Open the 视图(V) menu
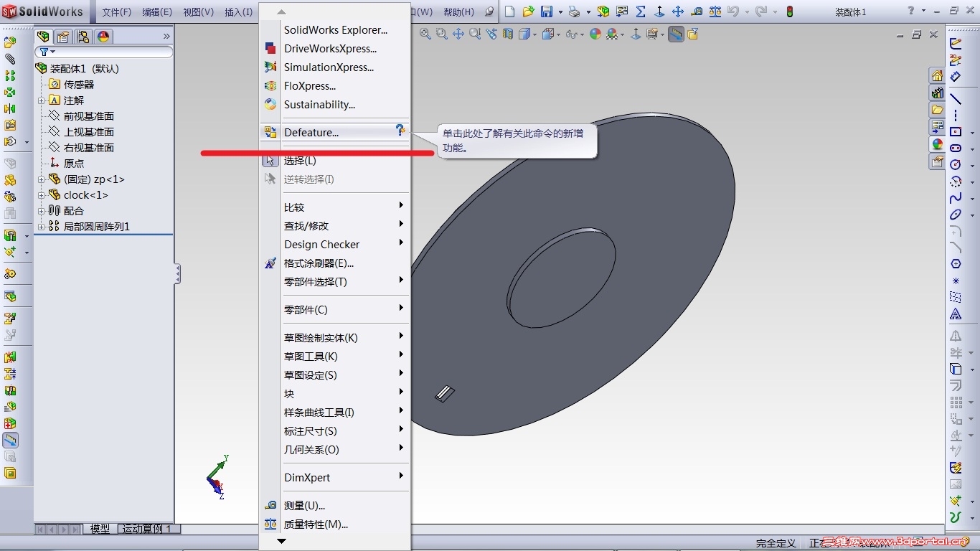Screen dimensions: 980x551 tap(199, 12)
